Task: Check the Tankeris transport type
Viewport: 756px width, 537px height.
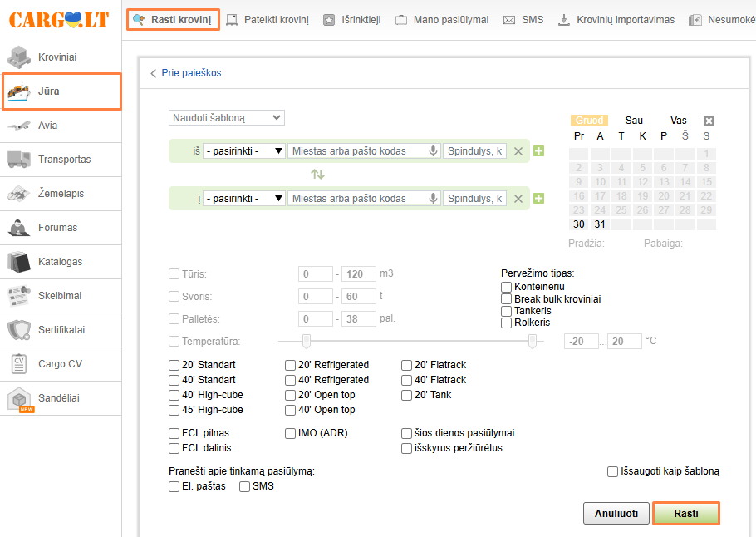Action: (506, 311)
